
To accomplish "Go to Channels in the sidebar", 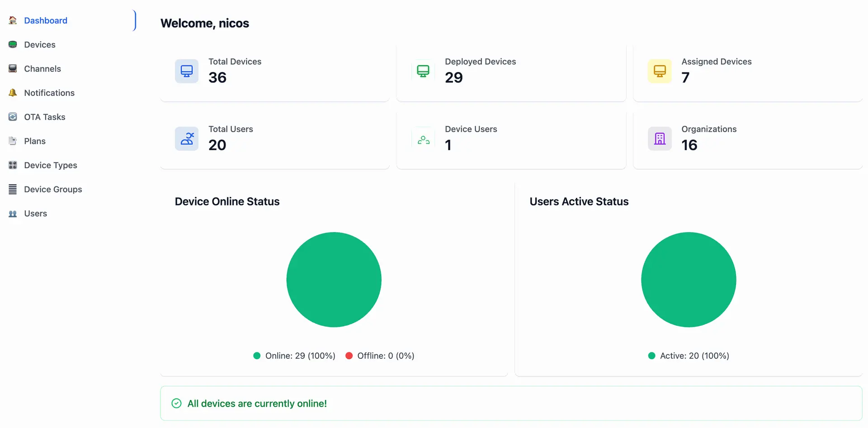I will [42, 69].
